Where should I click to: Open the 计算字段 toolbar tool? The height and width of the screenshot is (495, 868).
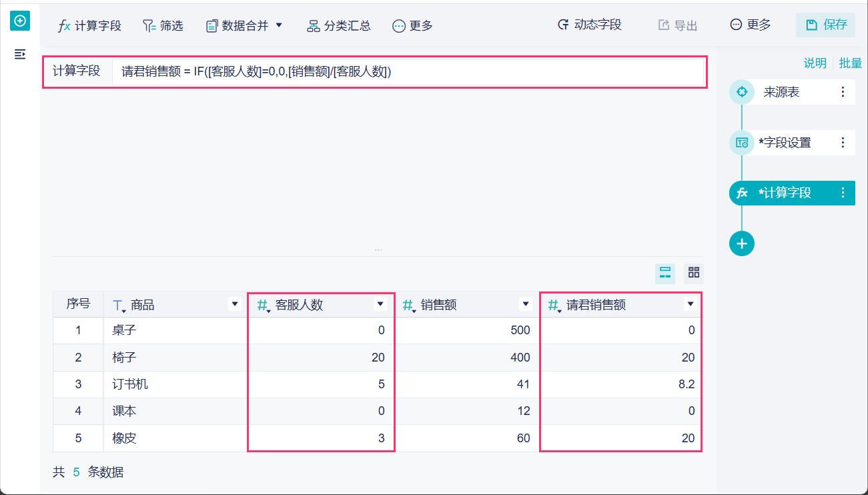click(x=89, y=26)
